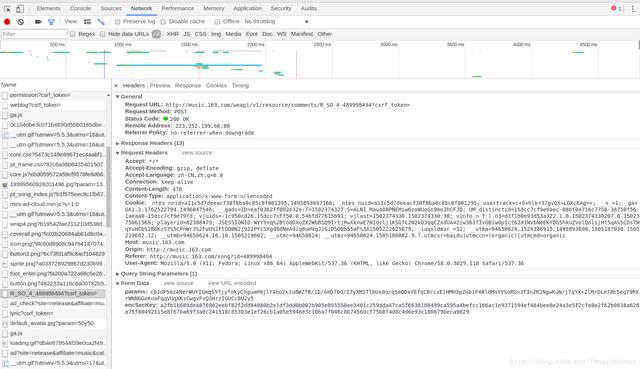Switch to the Preview tab
640x369 pixels.
click(x=160, y=85)
